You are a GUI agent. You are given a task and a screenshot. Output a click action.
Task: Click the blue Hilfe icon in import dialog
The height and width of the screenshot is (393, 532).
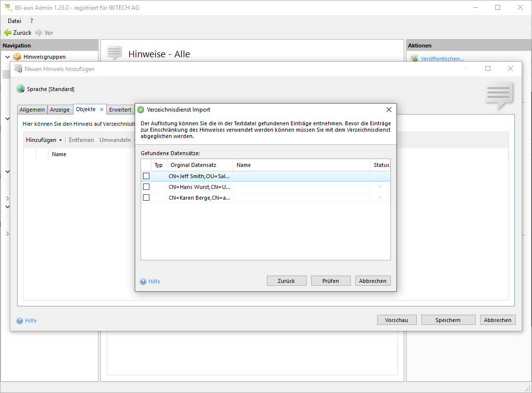(x=143, y=281)
